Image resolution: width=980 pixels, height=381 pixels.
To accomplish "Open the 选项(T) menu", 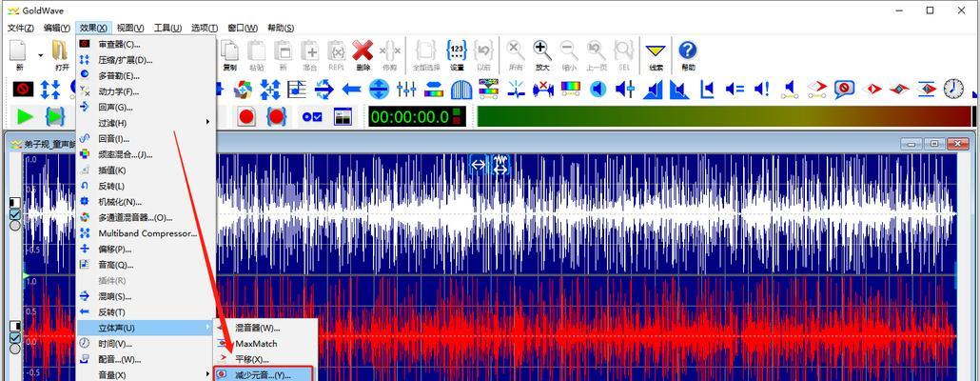I will click(x=205, y=29).
